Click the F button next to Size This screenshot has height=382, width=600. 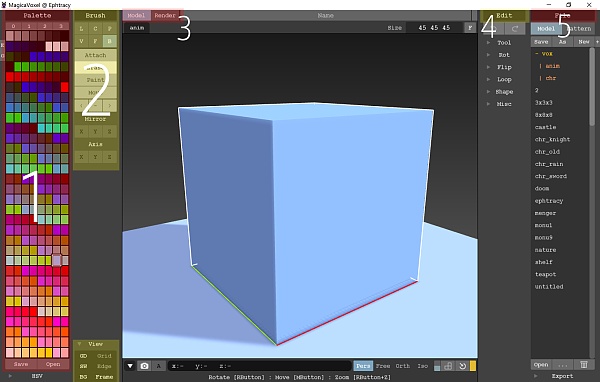coord(470,28)
